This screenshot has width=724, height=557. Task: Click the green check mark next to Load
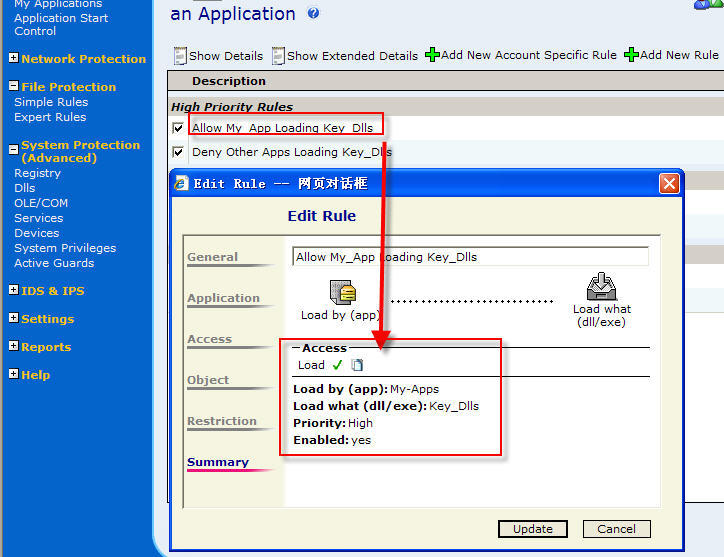click(338, 365)
